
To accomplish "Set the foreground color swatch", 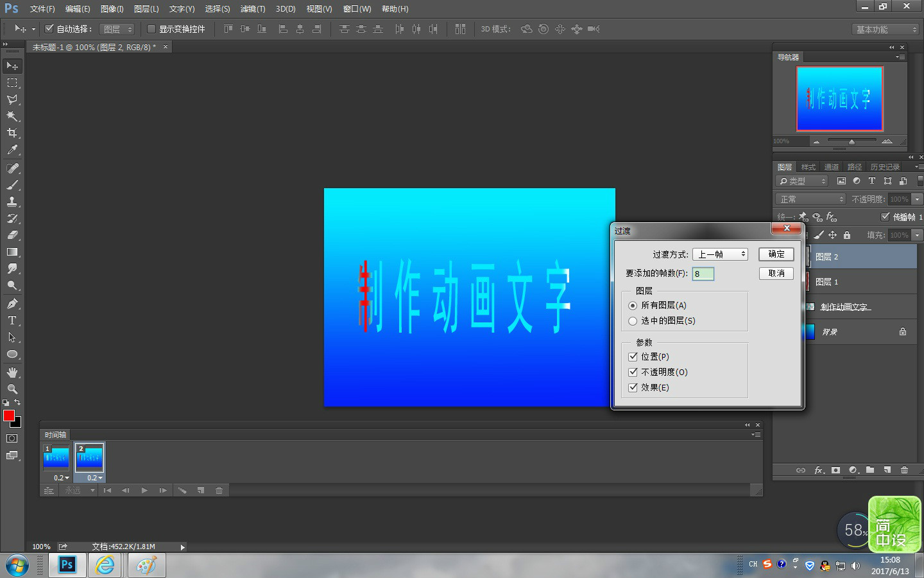I will click(x=8, y=416).
